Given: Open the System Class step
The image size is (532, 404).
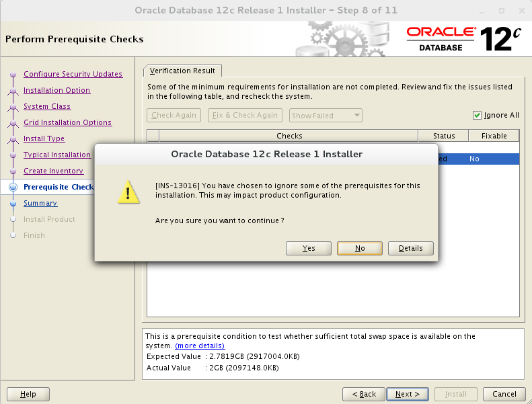Looking at the screenshot, I should tap(47, 106).
